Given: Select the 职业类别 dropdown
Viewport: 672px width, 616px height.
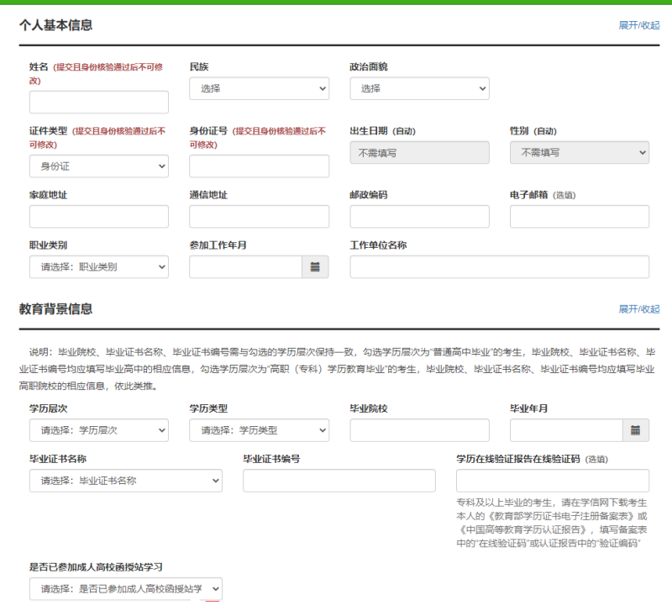Looking at the screenshot, I should pyautogui.click(x=98, y=267).
